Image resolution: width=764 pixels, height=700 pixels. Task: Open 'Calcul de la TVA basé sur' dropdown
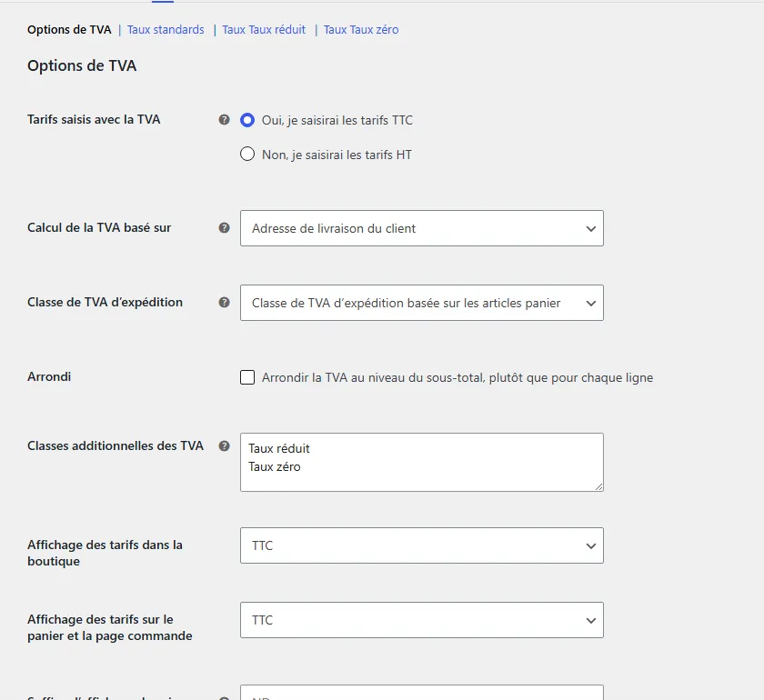(x=421, y=228)
